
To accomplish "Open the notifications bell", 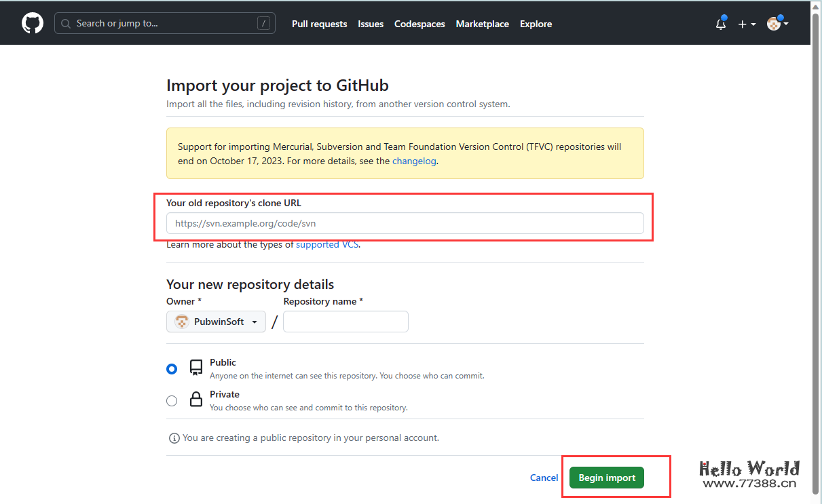I will click(x=721, y=24).
